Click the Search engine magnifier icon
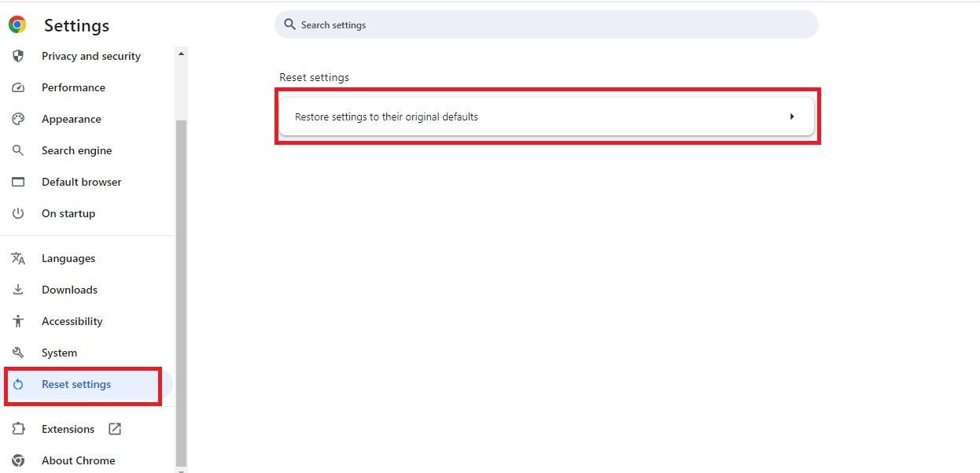 pos(18,150)
